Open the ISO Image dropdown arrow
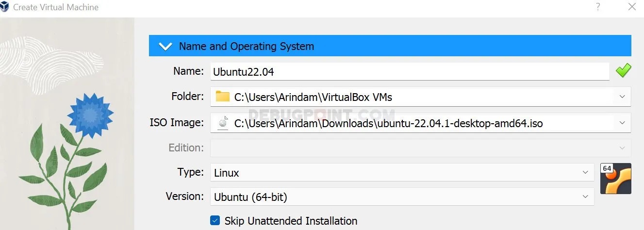 622,123
